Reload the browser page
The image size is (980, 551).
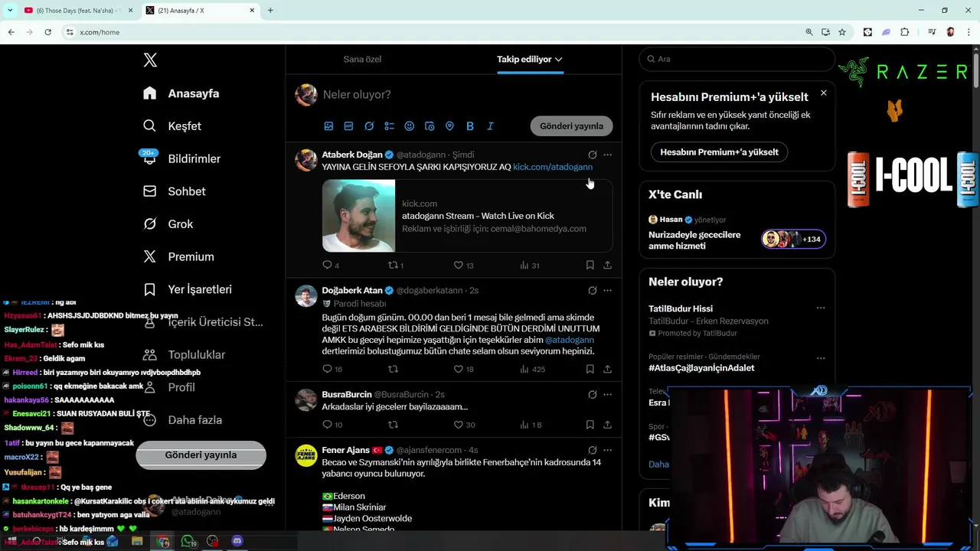click(x=47, y=32)
